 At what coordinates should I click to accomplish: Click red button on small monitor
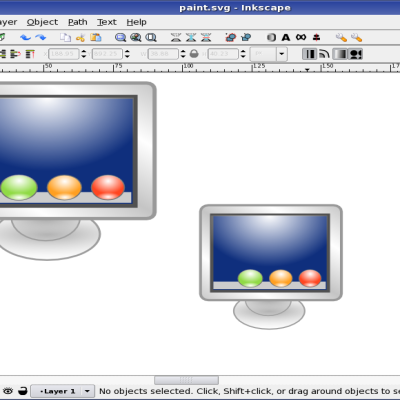tap(310, 278)
